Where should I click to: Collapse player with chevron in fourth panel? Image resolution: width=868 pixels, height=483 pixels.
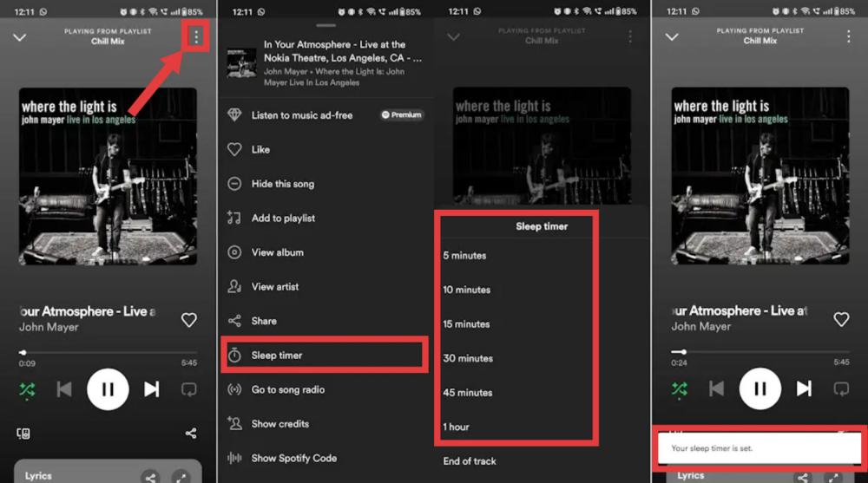pyautogui.click(x=672, y=37)
